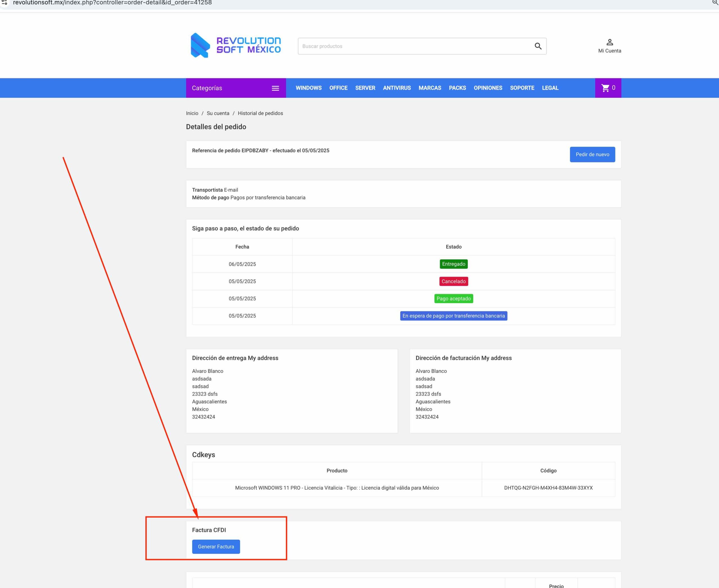Go to Historial de pedidos breadcrumb
719x588 pixels.
(260, 113)
